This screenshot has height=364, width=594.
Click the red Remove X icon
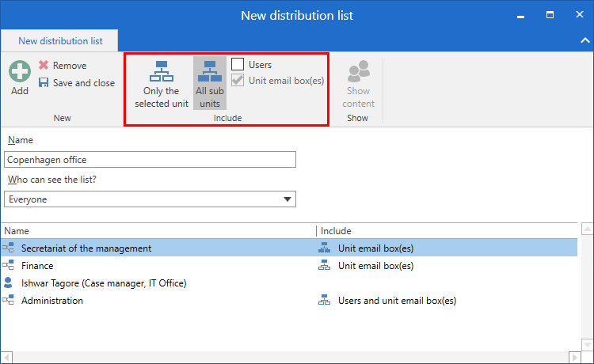(44, 66)
